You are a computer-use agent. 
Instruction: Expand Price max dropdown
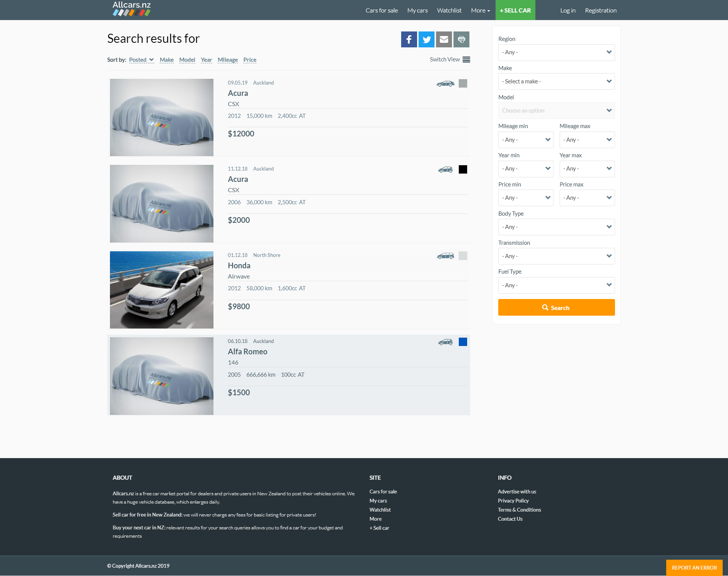587,198
